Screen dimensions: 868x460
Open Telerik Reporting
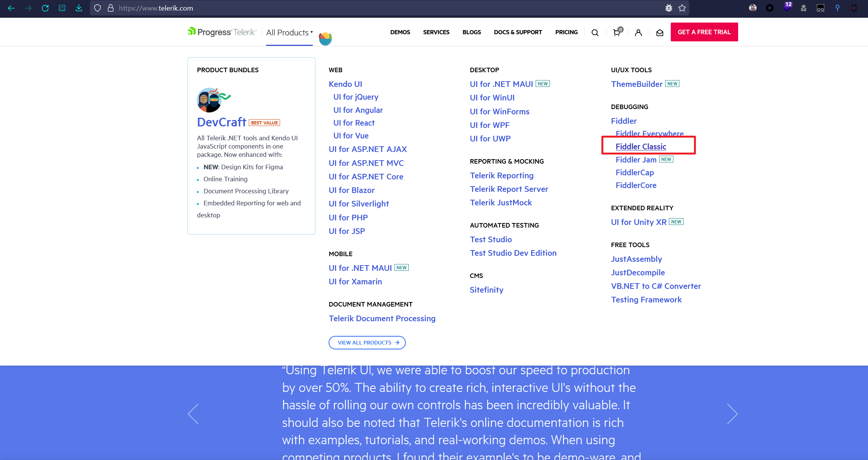click(x=502, y=176)
